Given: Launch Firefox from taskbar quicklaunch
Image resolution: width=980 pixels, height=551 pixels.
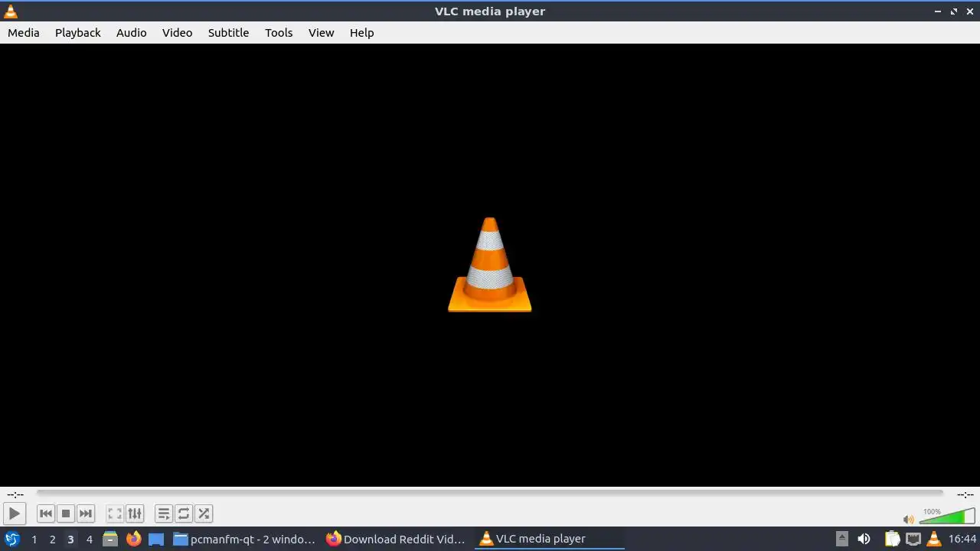Looking at the screenshot, I should click(x=133, y=539).
